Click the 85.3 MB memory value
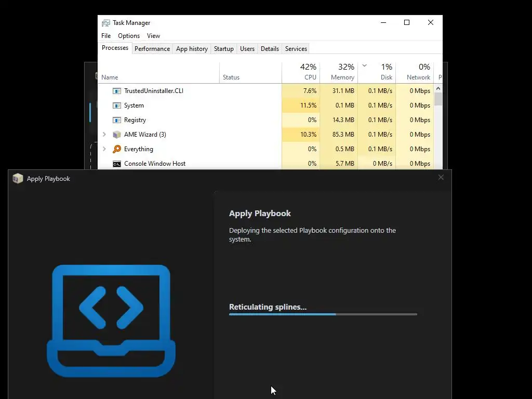 pos(343,135)
